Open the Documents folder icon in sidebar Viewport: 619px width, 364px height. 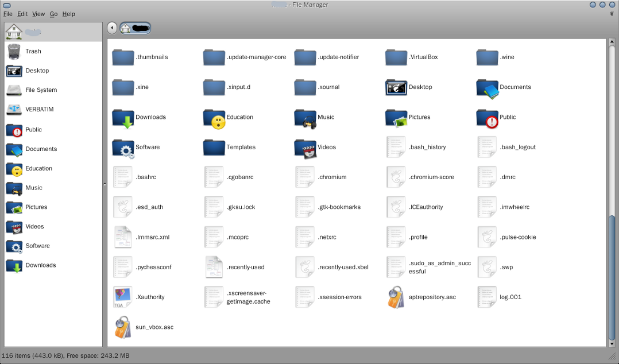tap(14, 149)
